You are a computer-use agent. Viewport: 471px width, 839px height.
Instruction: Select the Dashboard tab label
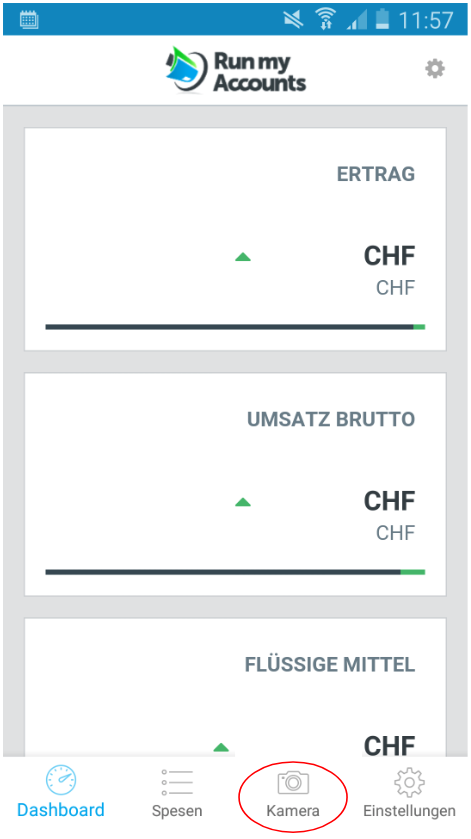point(60,810)
